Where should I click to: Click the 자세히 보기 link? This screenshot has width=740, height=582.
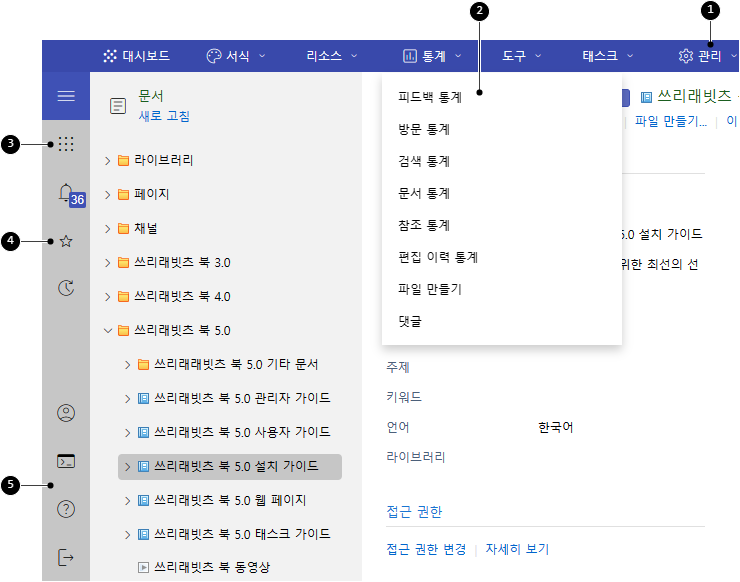point(517,549)
